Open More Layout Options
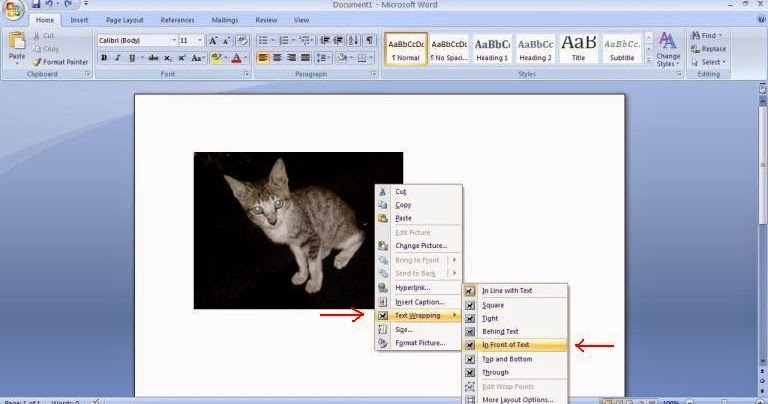 [x=515, y=400]
